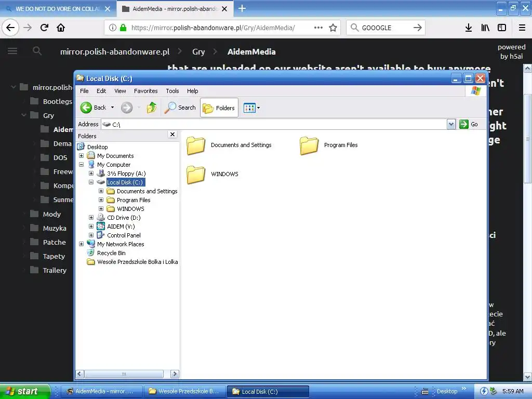The height and width of the screenshot is (399, 532).
Task: Select Desktop in the folder tree
Action: [97, 147]
